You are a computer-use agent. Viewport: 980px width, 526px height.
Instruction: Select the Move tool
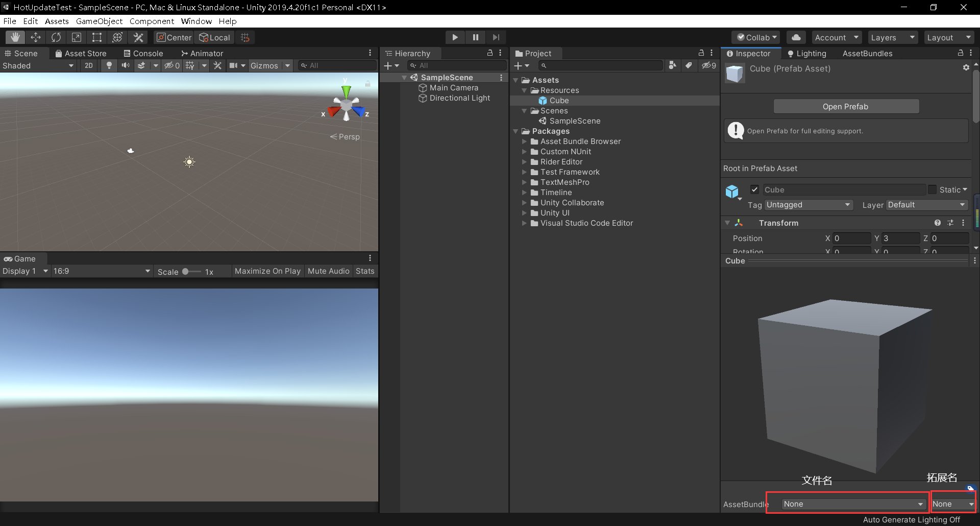36,37
